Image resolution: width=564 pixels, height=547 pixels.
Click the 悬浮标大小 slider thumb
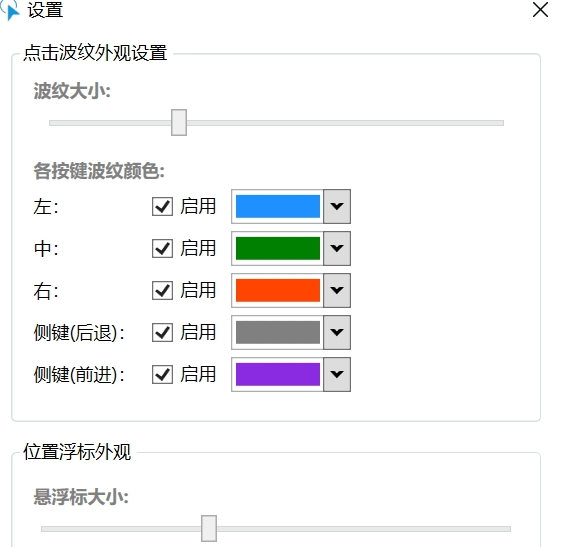coord(209,528)
